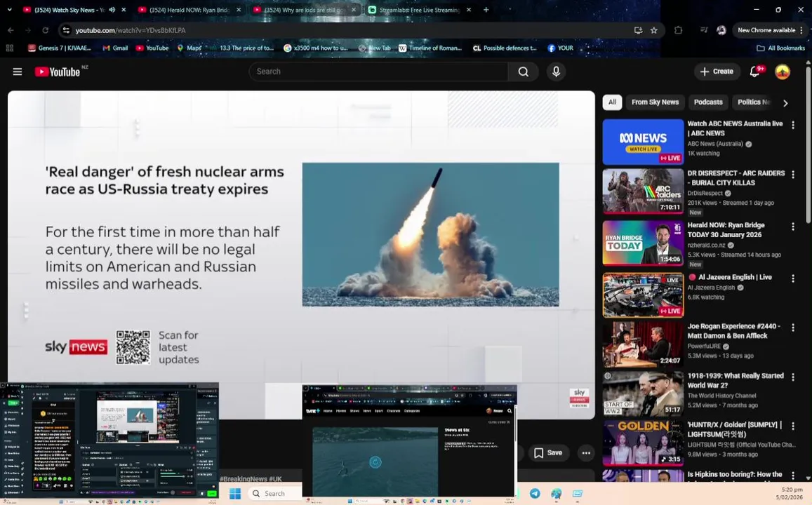
Task: Click the YouTube search input field
Action: (x=378, y=72)
